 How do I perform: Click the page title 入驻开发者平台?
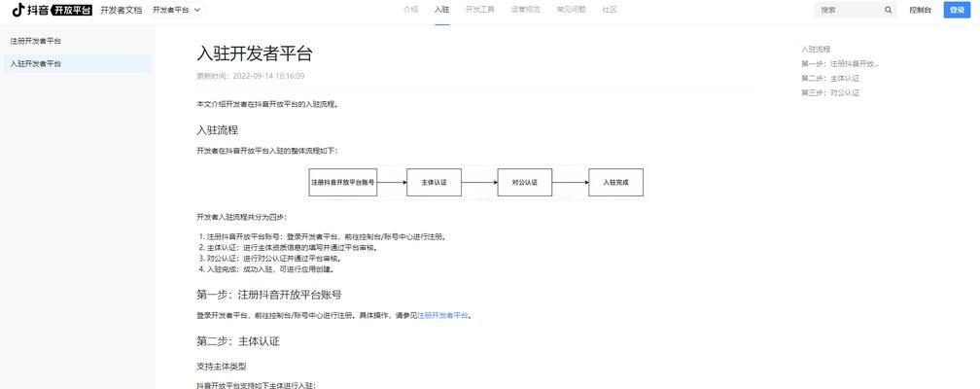[255, 53]
